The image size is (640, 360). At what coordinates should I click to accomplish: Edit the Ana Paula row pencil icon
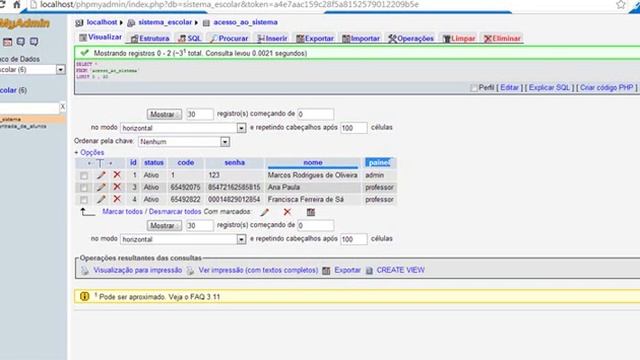click(101, 187)
